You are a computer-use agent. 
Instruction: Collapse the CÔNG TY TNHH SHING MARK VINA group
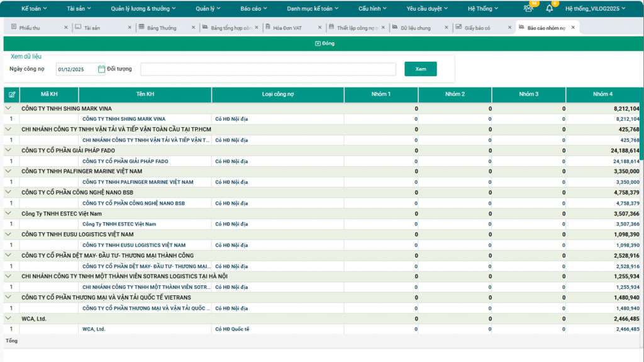(x=9, y=108)
